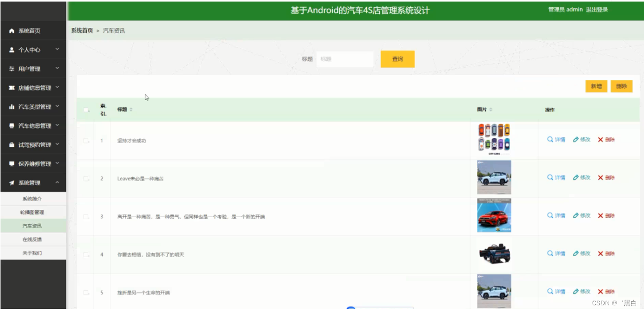Click the 标题 search input field
This screenshot has height=311, width=644.
pos(346,59)
